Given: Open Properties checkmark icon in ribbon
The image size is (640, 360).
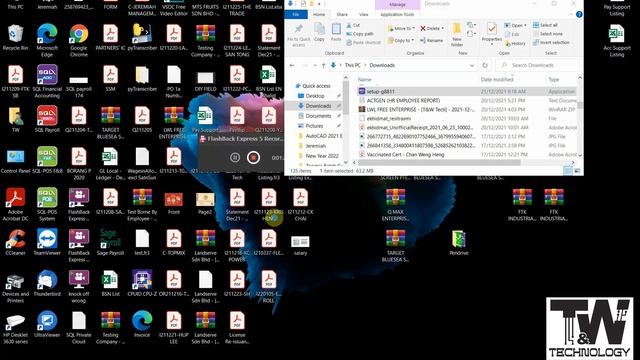Looking at the screenshot, I should (x=491, y=29).
